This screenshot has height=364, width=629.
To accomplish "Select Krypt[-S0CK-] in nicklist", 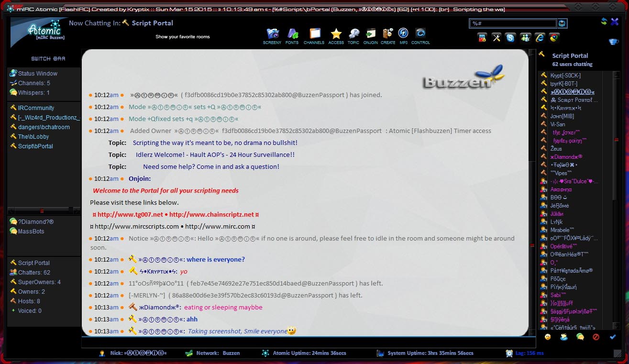I will (565, 76).
